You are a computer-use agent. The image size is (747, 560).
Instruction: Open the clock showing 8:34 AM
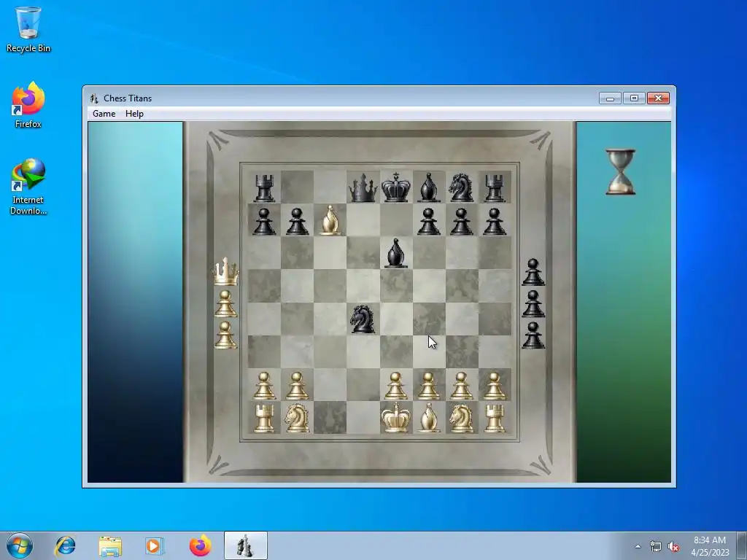tap(710, 546)
